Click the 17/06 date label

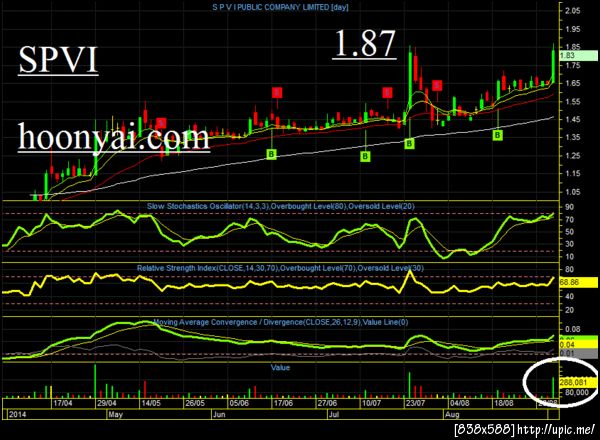click(x=283, y=403)
